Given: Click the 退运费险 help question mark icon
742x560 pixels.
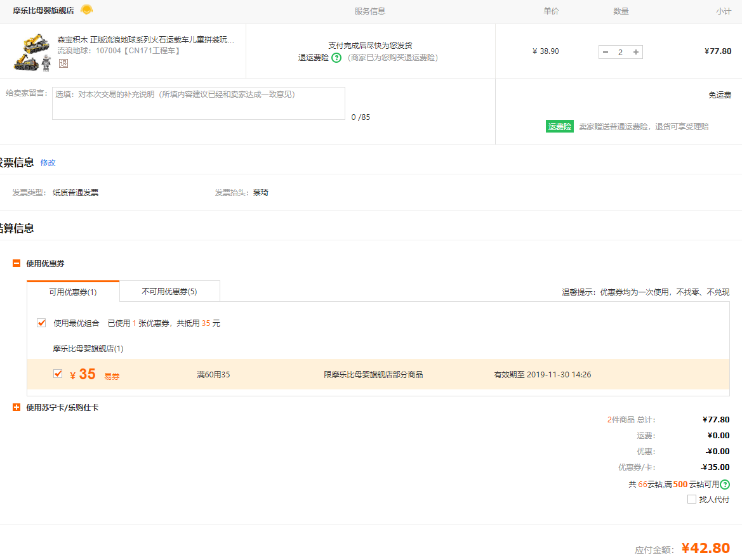Looking at the screenshot, I should point(336,58).
